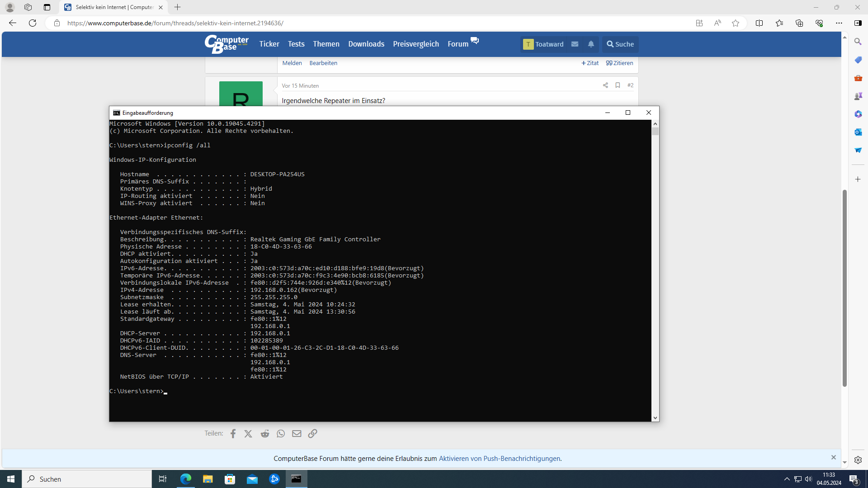
Task: Toggle Windows Task View button
Action: point(163,479)
